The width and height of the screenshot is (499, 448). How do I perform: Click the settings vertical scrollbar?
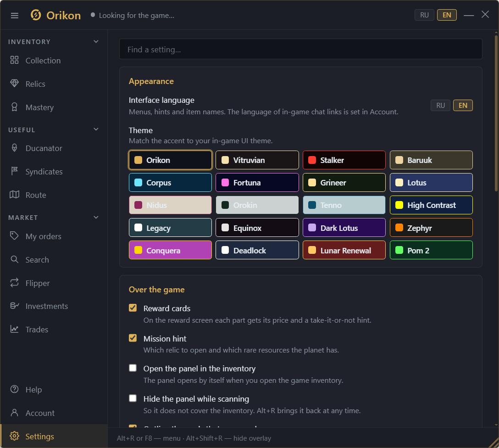pyautogui.click(x=496, y=113)
